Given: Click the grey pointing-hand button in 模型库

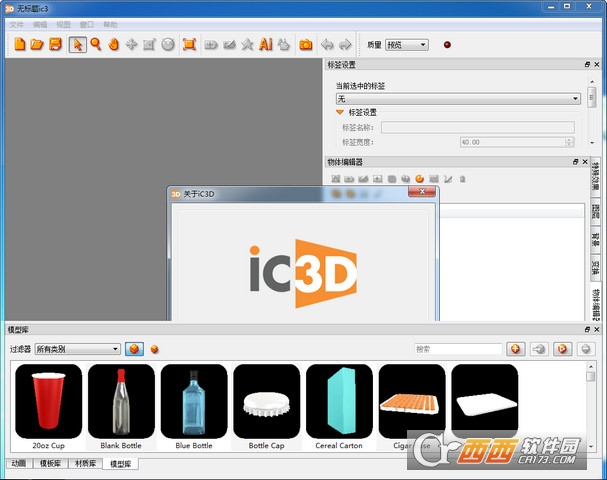Looking at the screenshot, I should [539, 349].
